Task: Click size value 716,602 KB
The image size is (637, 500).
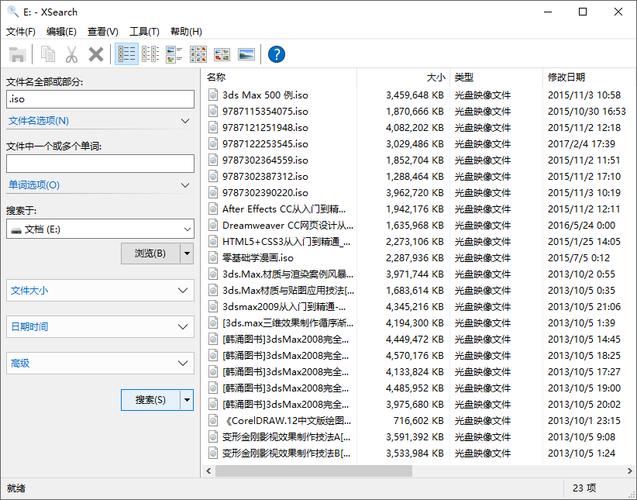Action: 418,420
